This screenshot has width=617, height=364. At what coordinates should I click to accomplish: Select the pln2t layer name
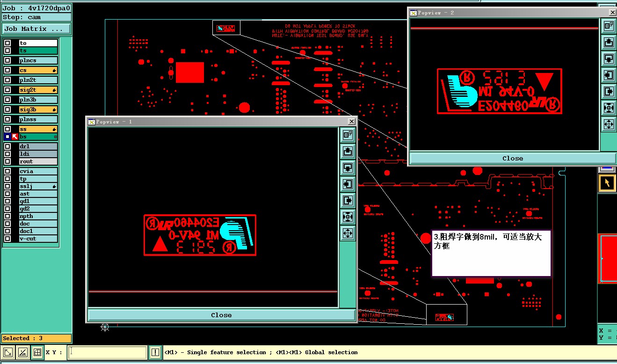click(x=38, y=80)
